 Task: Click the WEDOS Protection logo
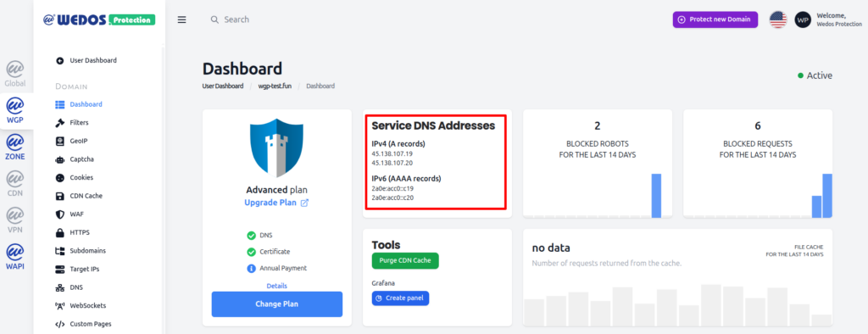pyautogui.click(x=99, y=20)
